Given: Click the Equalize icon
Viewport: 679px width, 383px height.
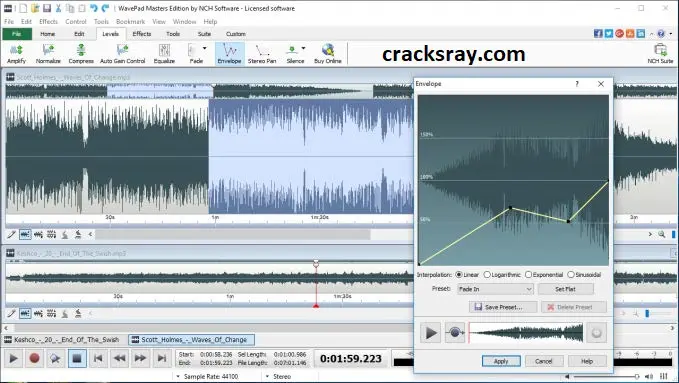Looking at the screenshot, I should pos(164,54).
